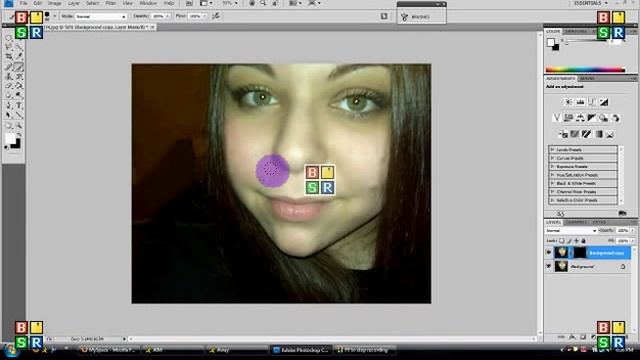Add a Threshold adjustment
Viewport: 640px width, 360px height.
pos(586,134)
